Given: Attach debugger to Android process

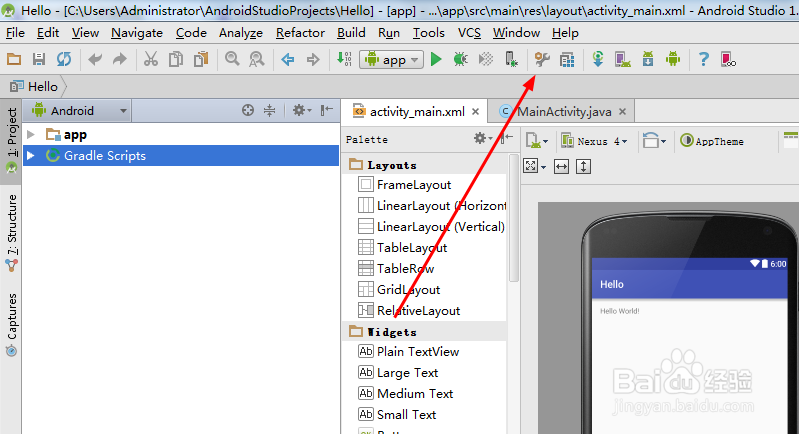Looking at the screenshot, I should [x=511, y=60].
